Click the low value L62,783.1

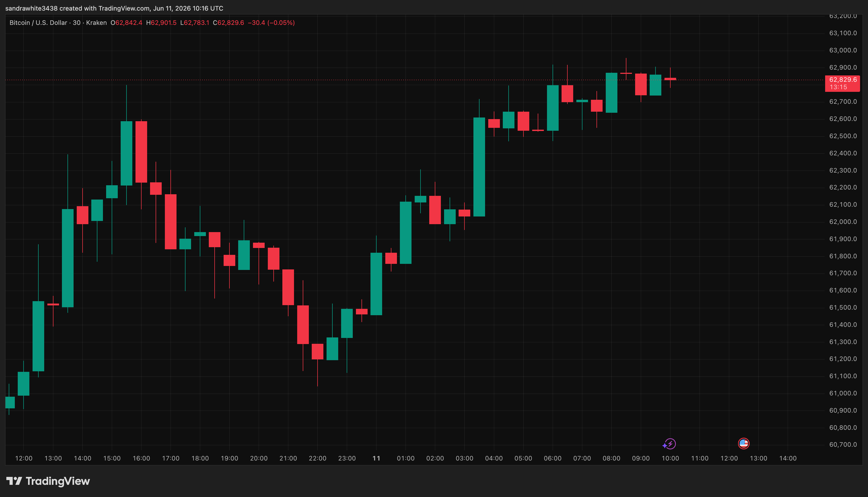[x=195, y=22]
